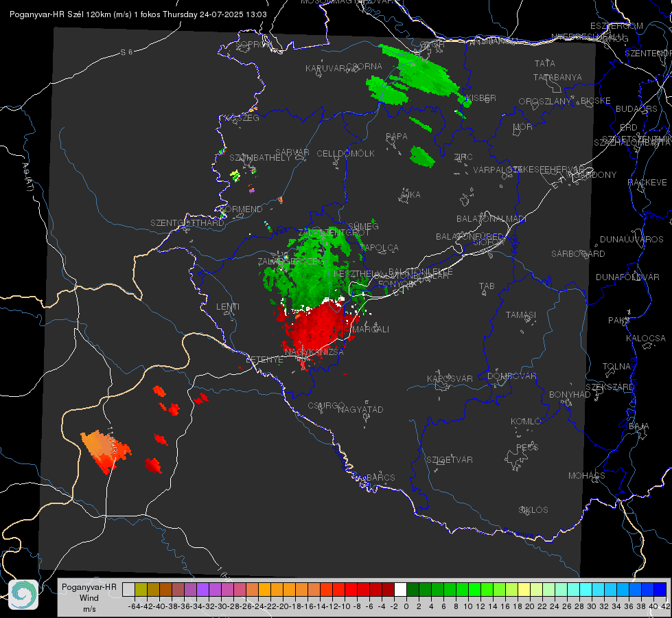This screenshot has height=618, width=672.
Task: Click the SZIGETVAR town label
Action: click(449, 460)
